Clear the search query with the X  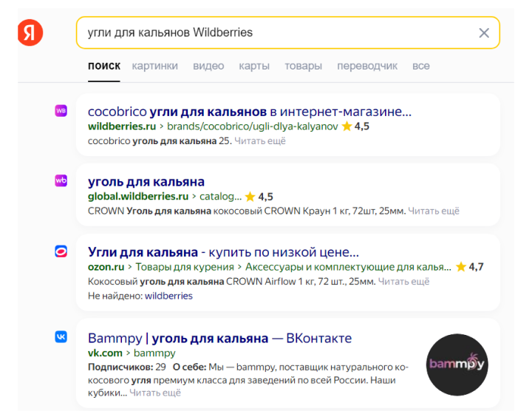[484, 33]
